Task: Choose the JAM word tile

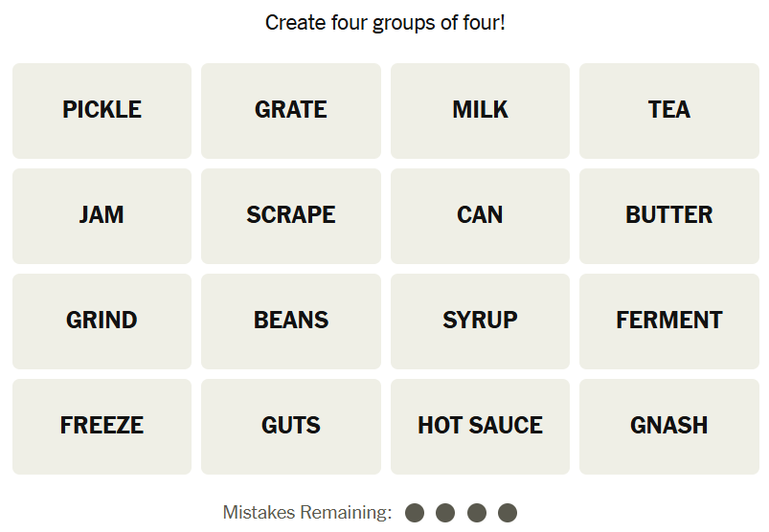Action: tap(102, 215)
